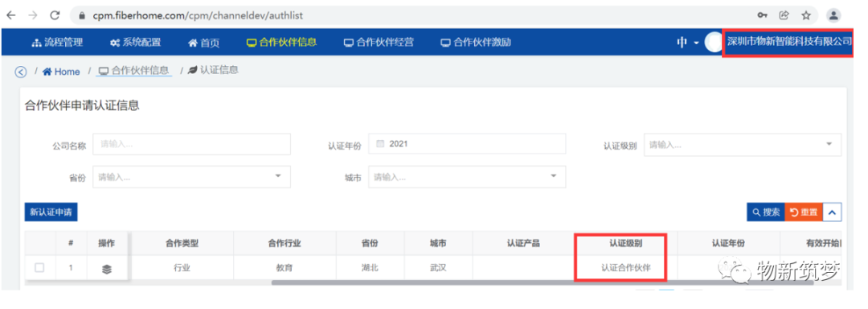
Task: Focus the 公司名称 input field
Action: [x=191, y=145]
